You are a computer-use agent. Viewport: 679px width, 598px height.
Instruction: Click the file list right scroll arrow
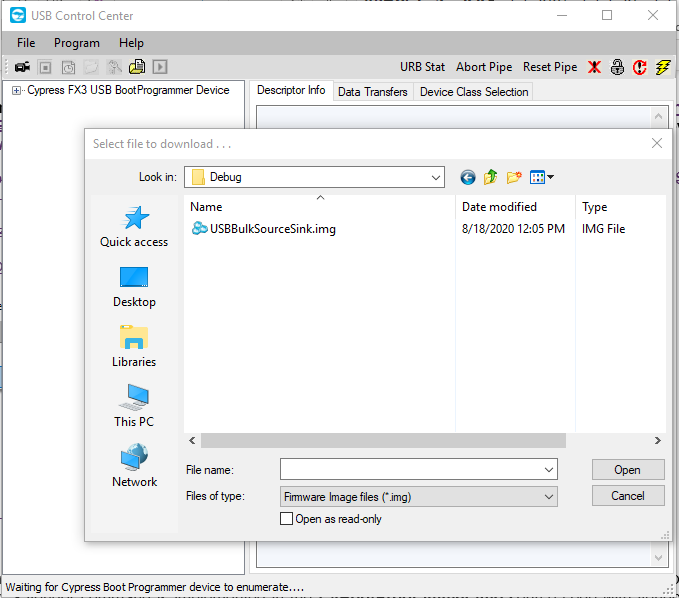click(x=658, y=440)
